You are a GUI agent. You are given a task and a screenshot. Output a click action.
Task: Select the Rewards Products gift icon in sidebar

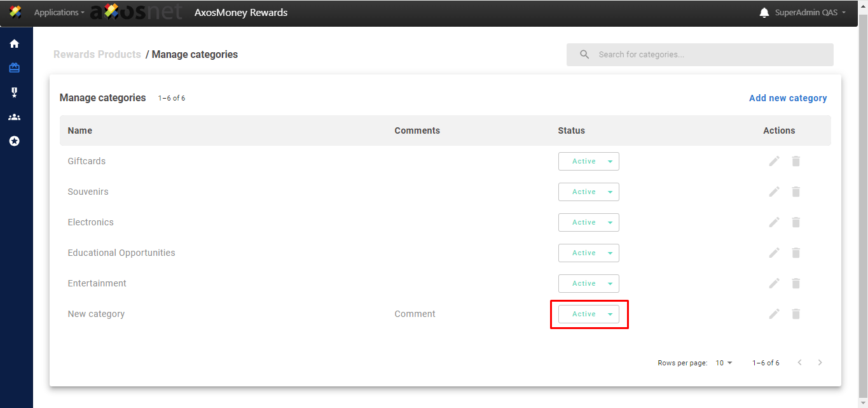point(14,68)
